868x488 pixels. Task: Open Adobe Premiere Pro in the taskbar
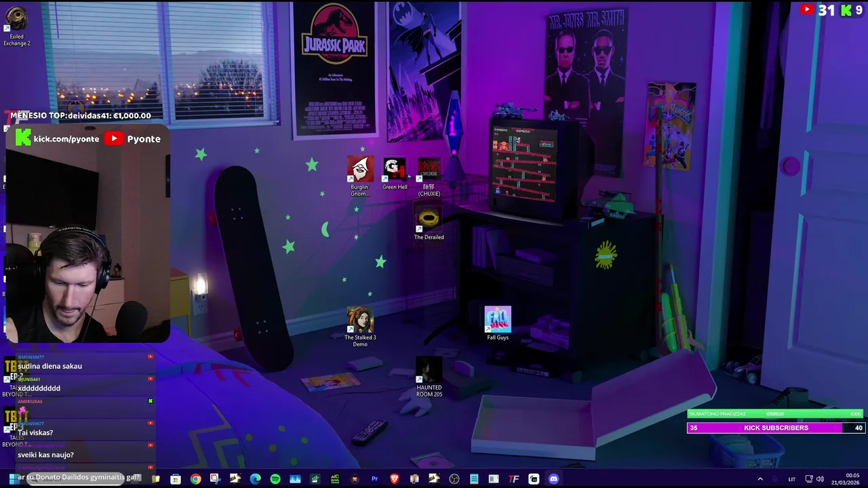click(374, 479)
